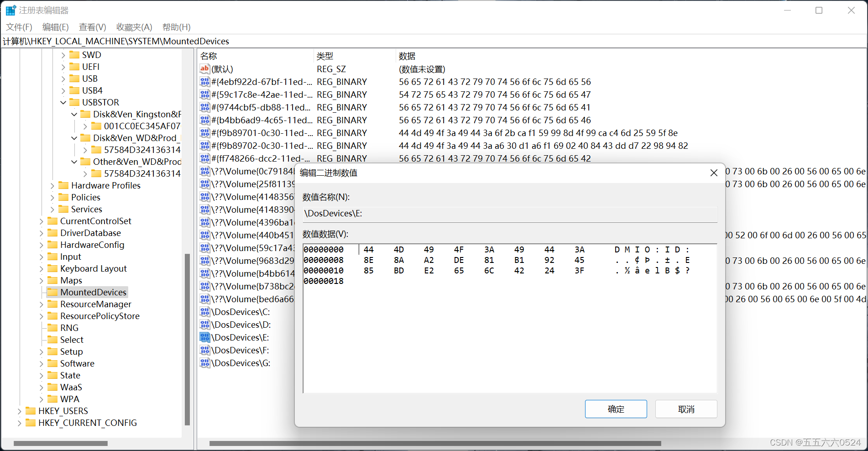Screen dimensions: 868x451
Task: Select the ResourcePolicyStore tree item
Action: [x=100, y=316]
